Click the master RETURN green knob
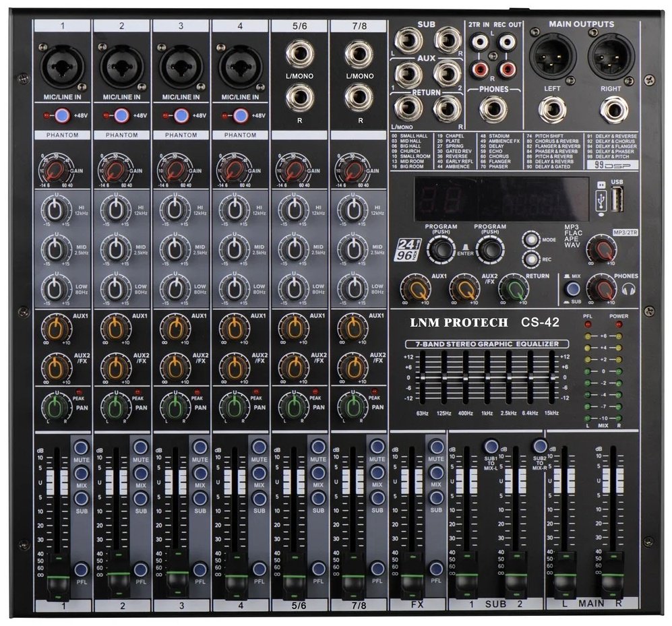Viewport: 672px width, 626px height. pyautogui.click(x=514, y=289)
